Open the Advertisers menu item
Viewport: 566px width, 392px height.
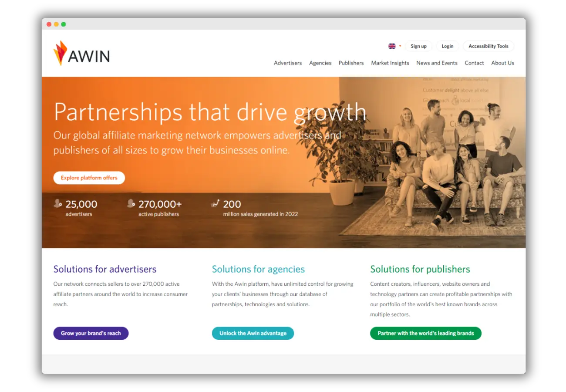coord(288,63)
